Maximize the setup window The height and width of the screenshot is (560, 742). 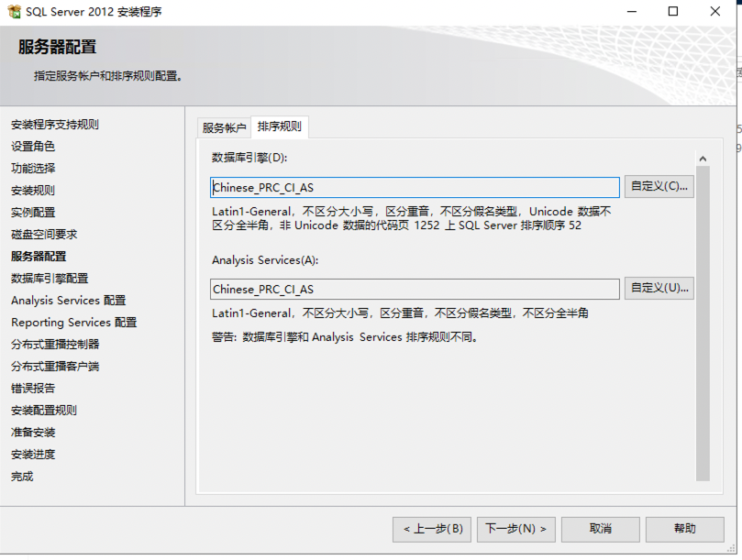tap(673, 12)
